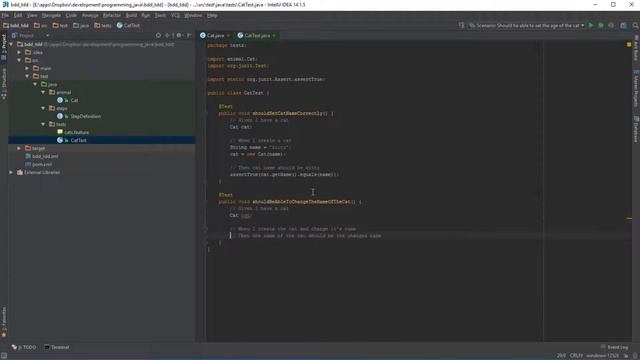Click the Run with Coverage icon
Image resolution: width=640 pixels, height=360 pixels.
point(611,25)
